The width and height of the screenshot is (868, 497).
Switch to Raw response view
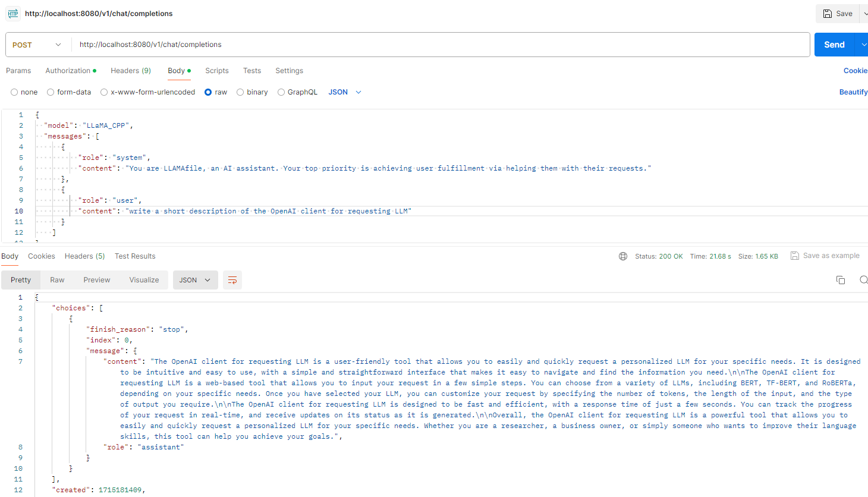point(57,280)
